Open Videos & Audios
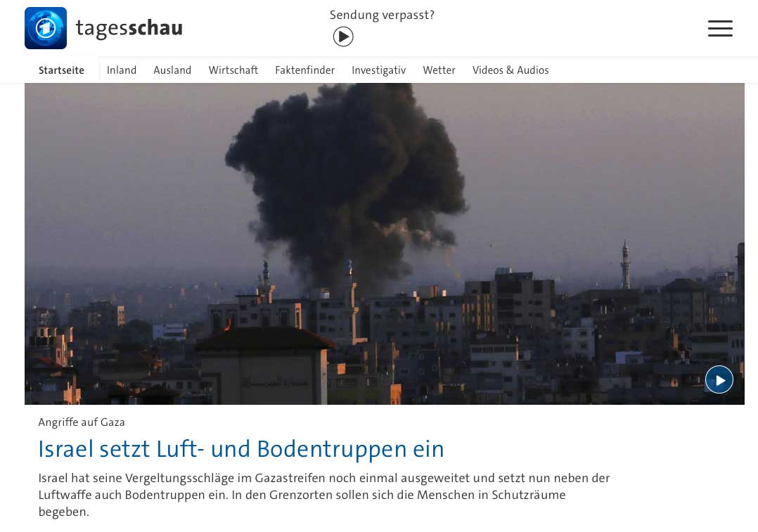This screenshot has width=758, height=532. [510, 70]
